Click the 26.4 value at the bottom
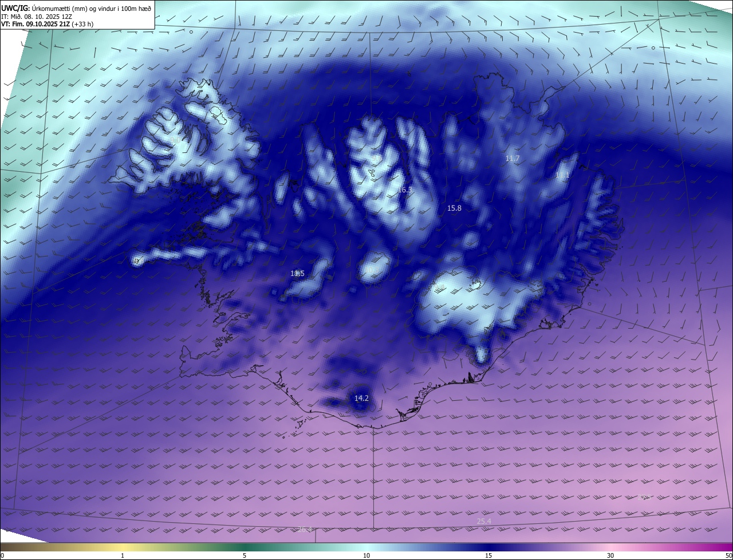The image size is (733, 560). [x=305, y=530]
